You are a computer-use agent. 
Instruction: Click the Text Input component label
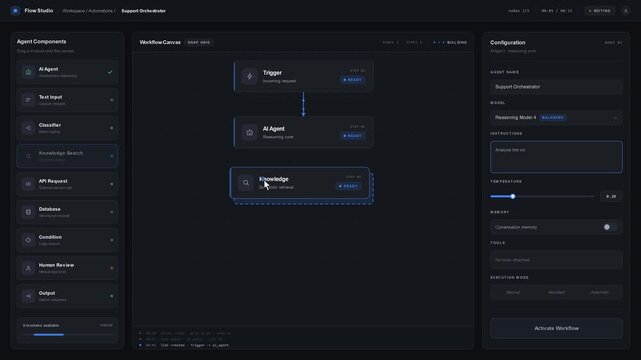click(x=51, y=97)
